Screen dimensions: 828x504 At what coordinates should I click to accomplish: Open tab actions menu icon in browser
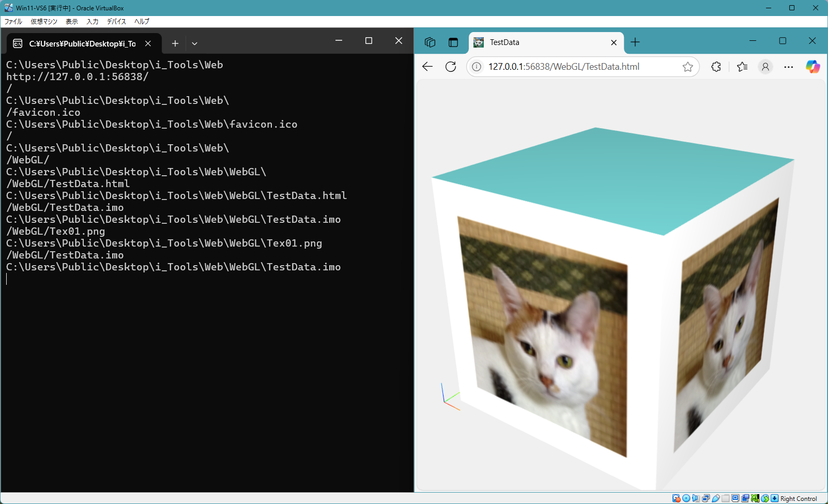[453, 42]
